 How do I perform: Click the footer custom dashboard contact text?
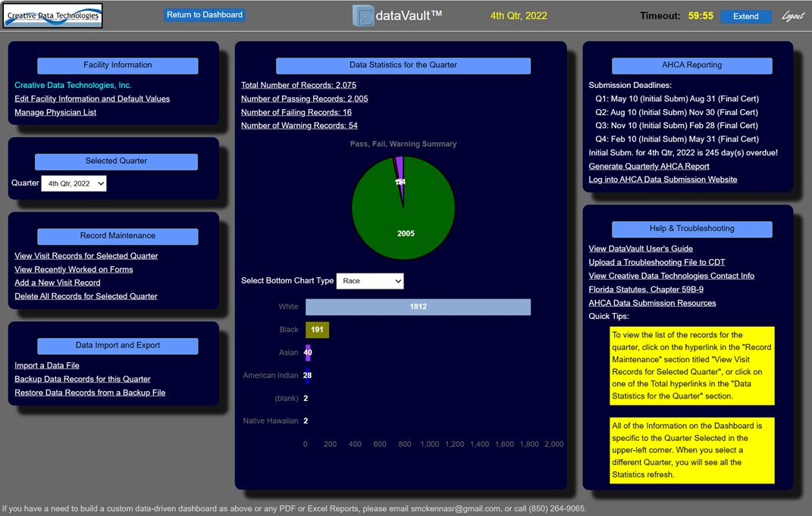(294, 508)
